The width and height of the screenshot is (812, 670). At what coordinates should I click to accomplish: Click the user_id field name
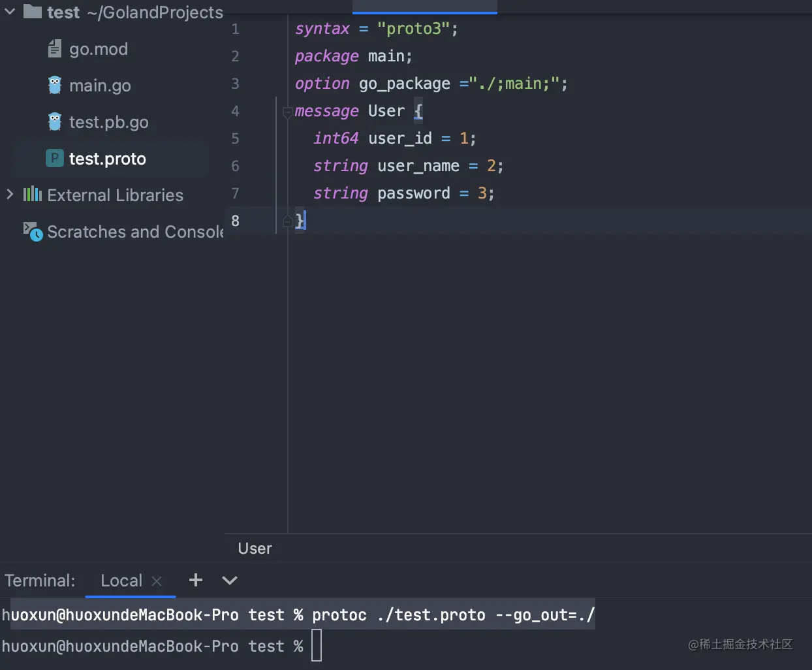[x=400, y=139]
